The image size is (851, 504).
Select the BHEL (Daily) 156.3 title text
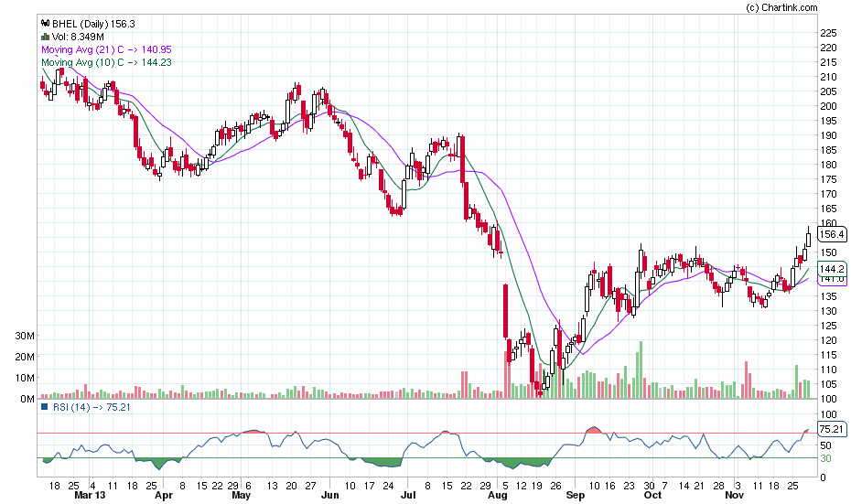pyautogui.click(x=93, y=24)
